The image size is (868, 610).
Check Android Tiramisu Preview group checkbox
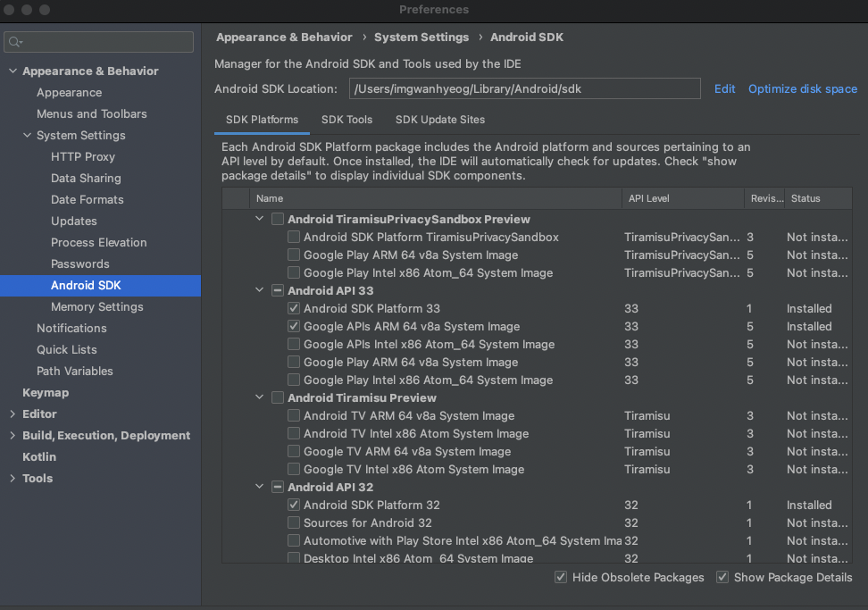(x=278, y=397)
